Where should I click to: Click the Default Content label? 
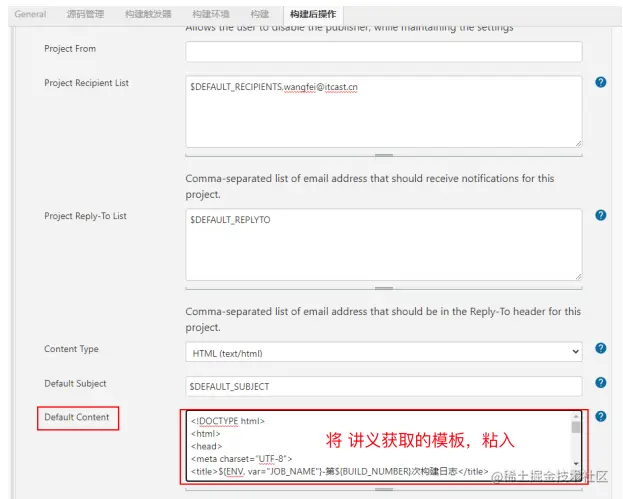76,417
